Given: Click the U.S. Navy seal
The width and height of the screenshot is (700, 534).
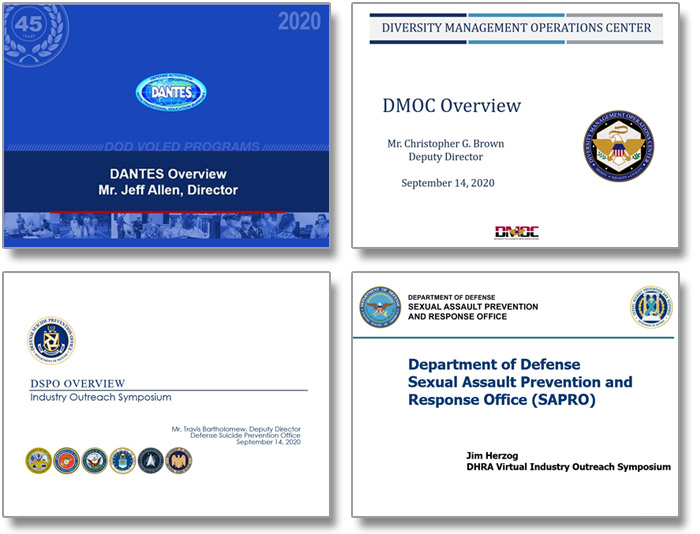Looking at the screenshot, I should coord(94,460).
